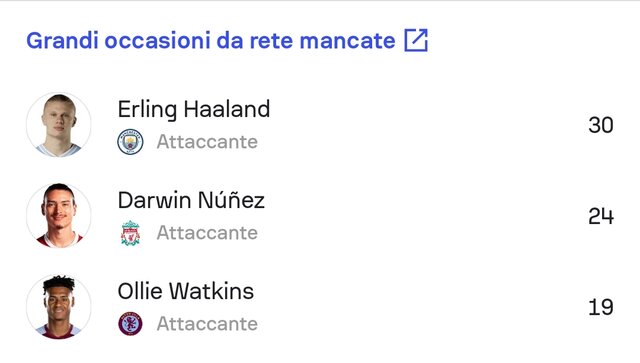The image size is (640, 363).
Task: Click the Attaccante label under Núñez
Action: [207, 233]
